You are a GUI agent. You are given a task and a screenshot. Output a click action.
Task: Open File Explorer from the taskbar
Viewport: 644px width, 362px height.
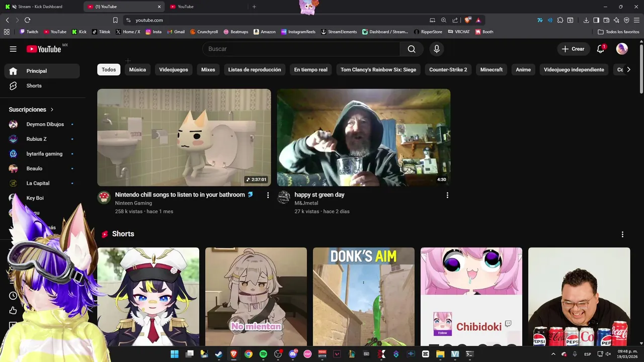pos(440,354)
